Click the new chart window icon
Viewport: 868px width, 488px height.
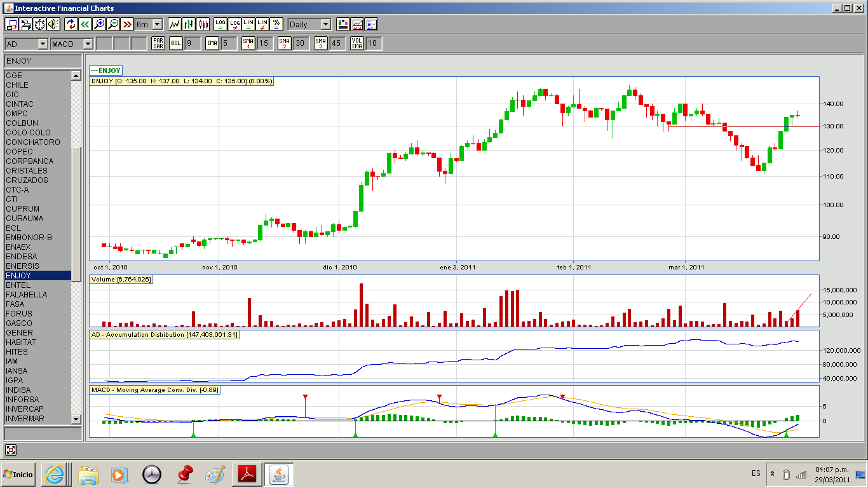point(11,24)
